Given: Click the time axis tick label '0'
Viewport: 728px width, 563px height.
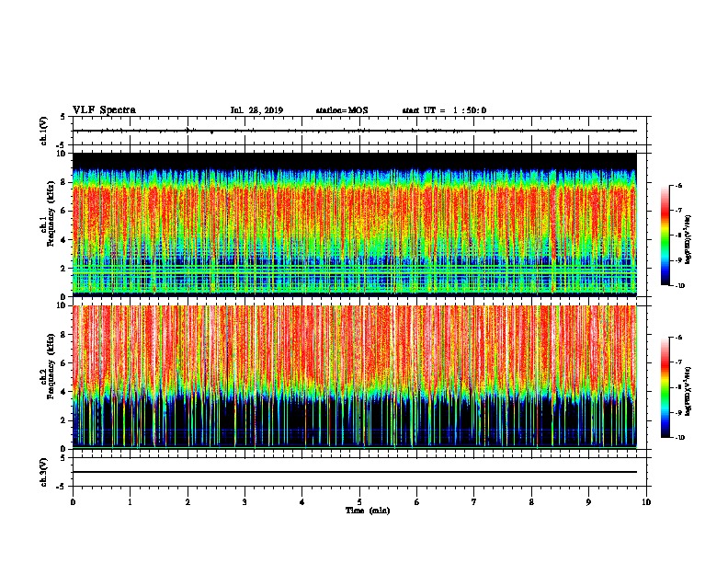Looking at the screenshot, I should click(x=73, y=502).
